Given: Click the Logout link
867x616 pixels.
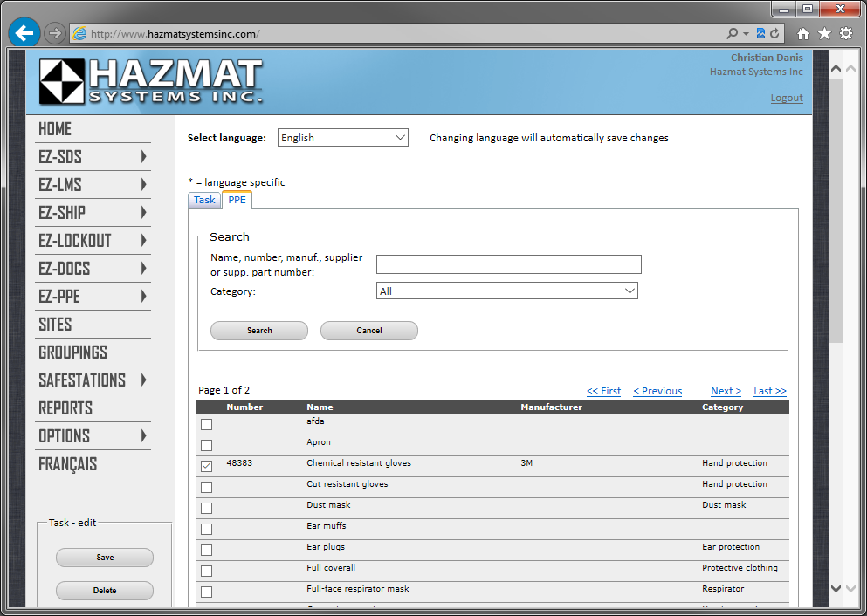Looking at the screenshot, I should (x=786, y=98).
